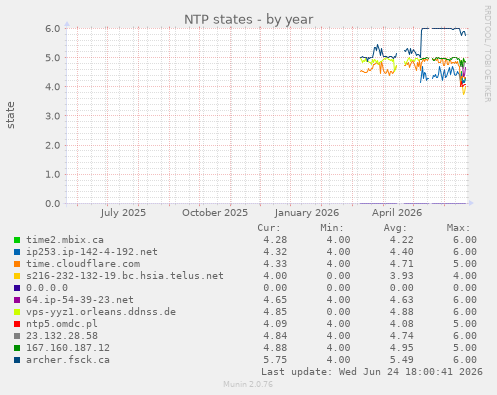The image size is (497, 395).
Task: Click the Max: column header
Action: (458, 228)
